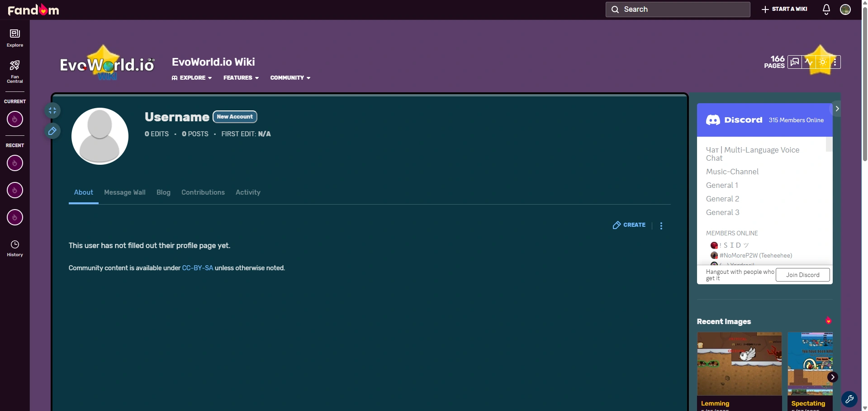This screenshot has height=411, width=868.
Task: Open the Contributions tab
Action: tap(203, 192)
